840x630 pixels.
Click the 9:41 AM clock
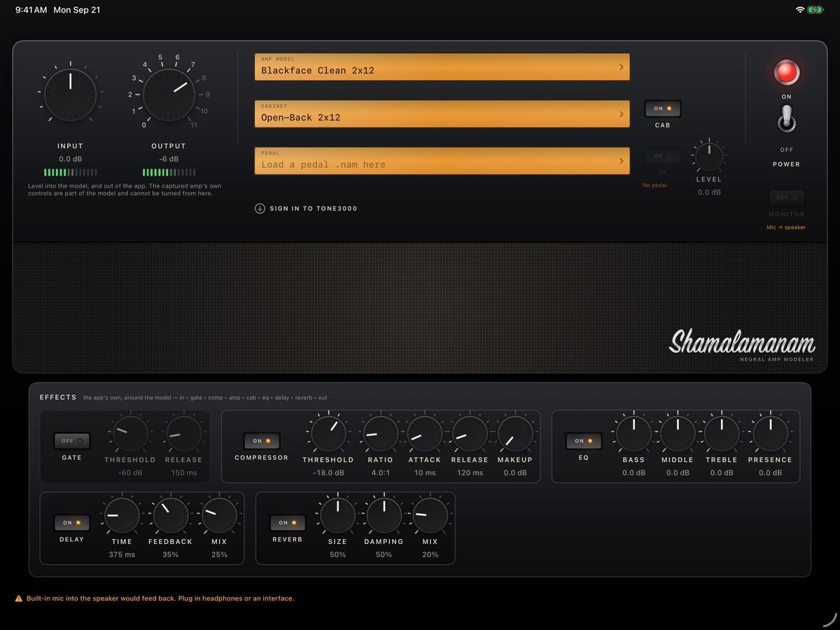[31, 10]
